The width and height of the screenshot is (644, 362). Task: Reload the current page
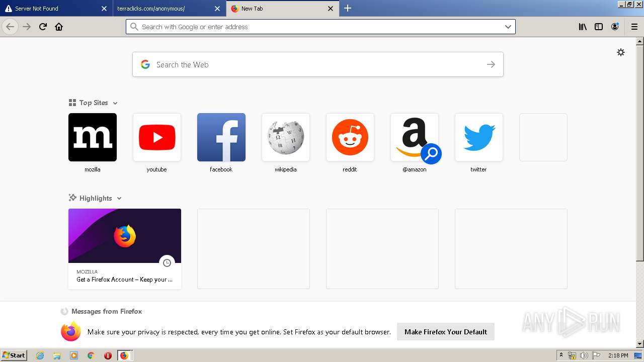pyautogui.click(x=43, y=27)
